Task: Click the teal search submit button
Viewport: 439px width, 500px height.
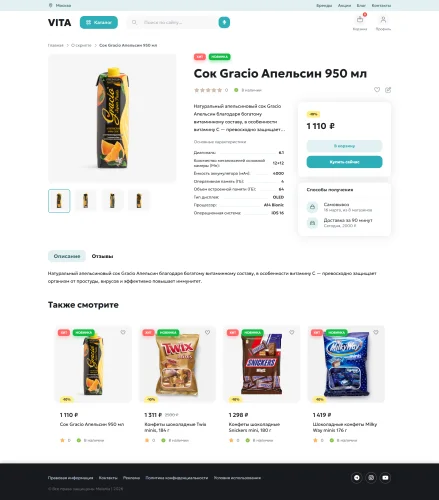Action: pos(224,22)
